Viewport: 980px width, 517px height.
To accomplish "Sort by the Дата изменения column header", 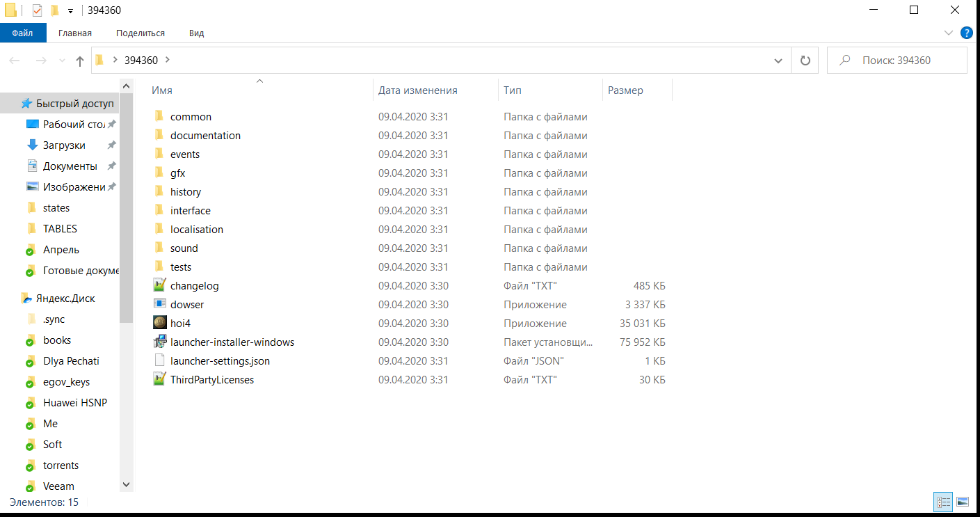I will coord(418,90).
